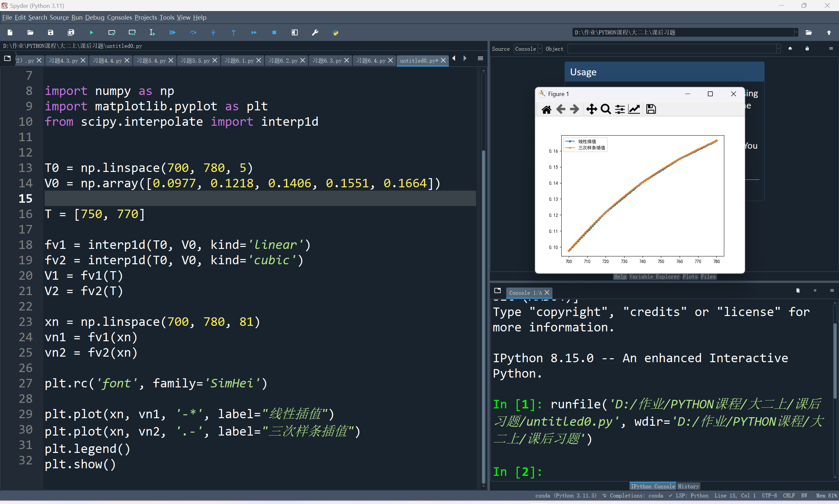Click the Run file play icon
The image size is (839, 504).
(x=91, y=33)
